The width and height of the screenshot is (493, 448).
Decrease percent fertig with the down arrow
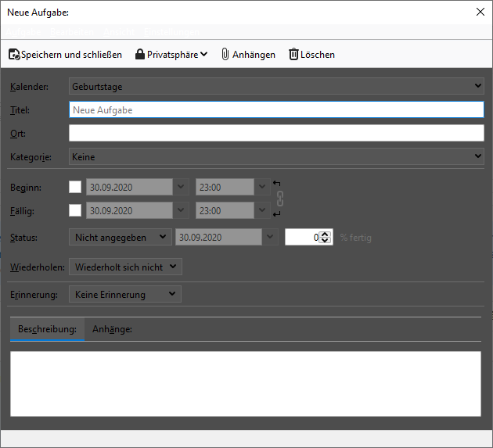click(x=326, y=240)
